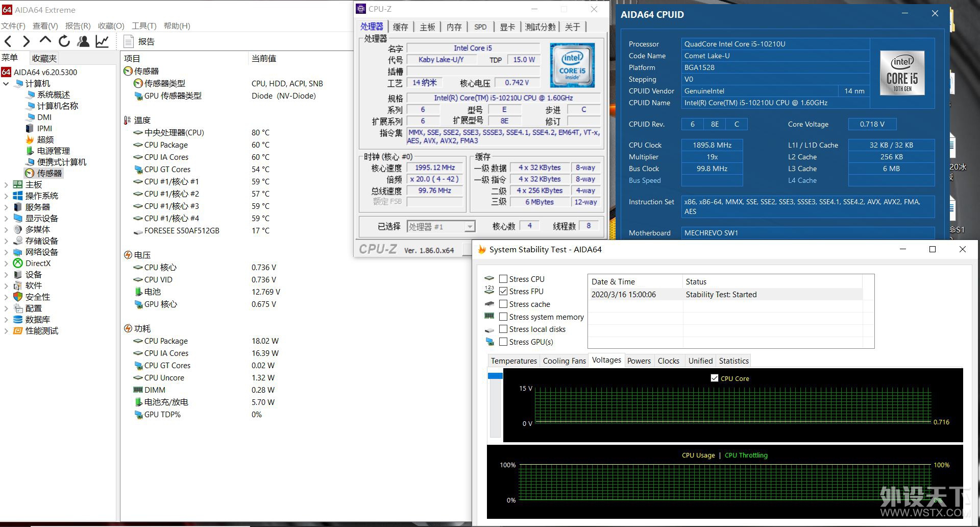Toggle the CPU Core graph checkbox

[x=715, y=378]
